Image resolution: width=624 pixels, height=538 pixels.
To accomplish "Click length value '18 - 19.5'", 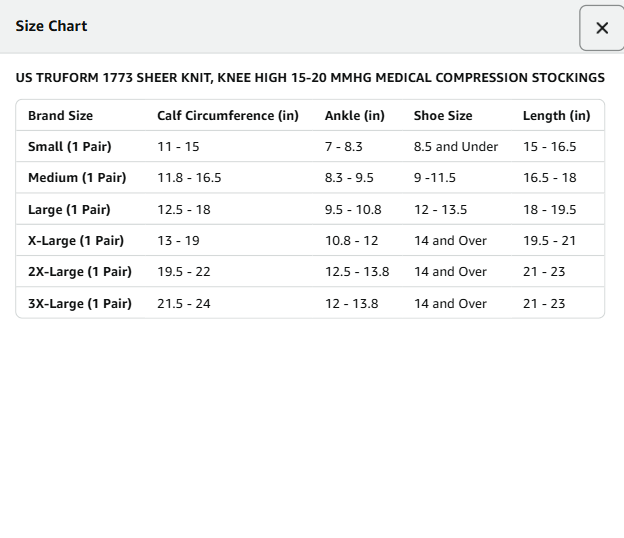I will pyautogui.click(x=550, y=210).
